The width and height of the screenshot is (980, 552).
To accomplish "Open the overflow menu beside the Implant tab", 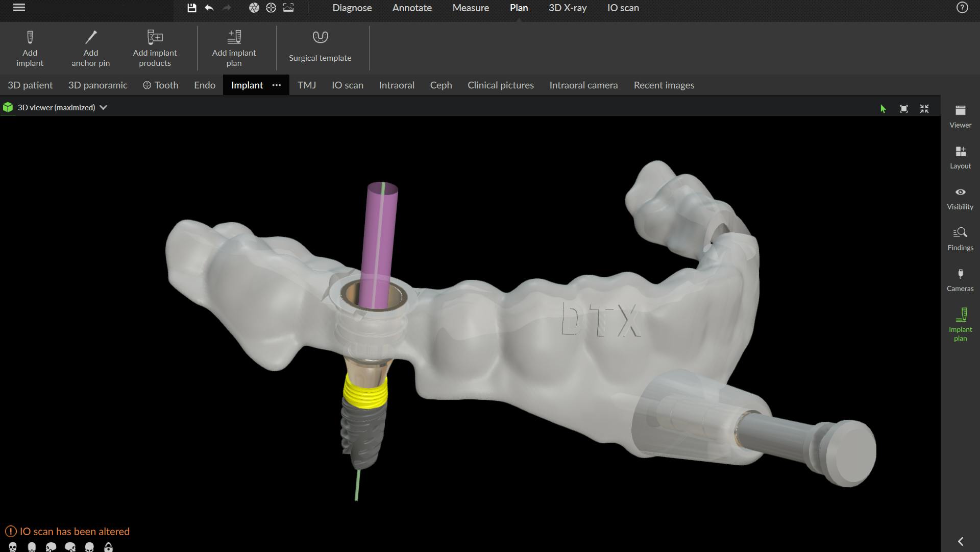I will [x=277, y=85].
